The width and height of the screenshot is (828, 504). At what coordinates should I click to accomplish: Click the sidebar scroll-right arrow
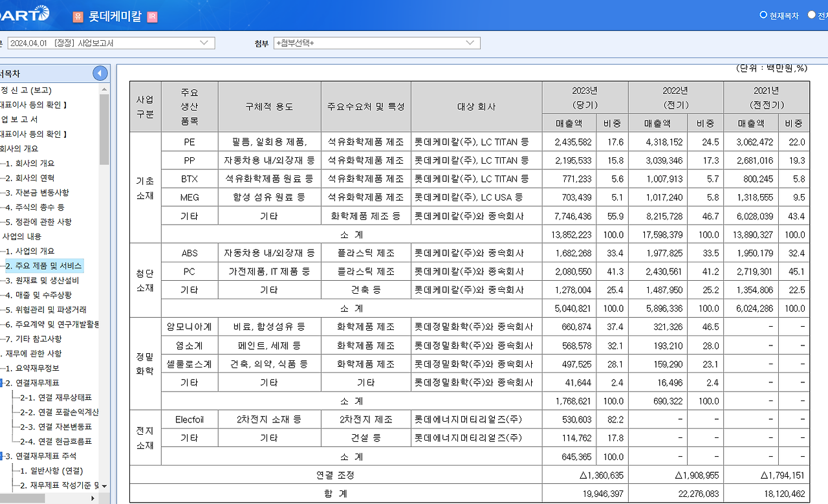[x=93, y=498]
